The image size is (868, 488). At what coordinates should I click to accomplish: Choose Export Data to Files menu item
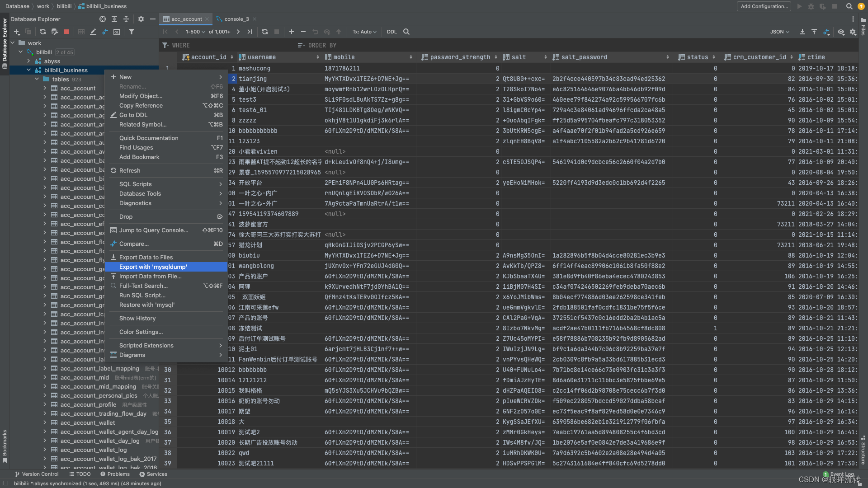[166, 258]
